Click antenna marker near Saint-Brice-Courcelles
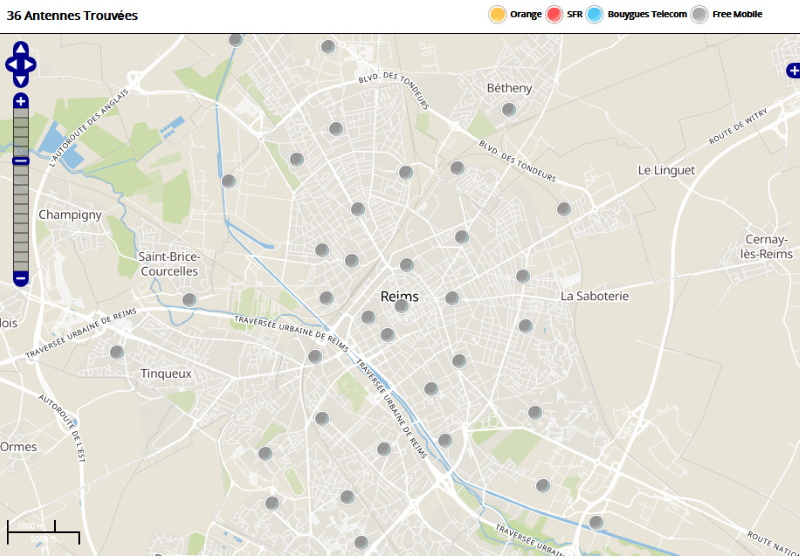Screen dimensions: 800x556 click(x=189, y=300)
